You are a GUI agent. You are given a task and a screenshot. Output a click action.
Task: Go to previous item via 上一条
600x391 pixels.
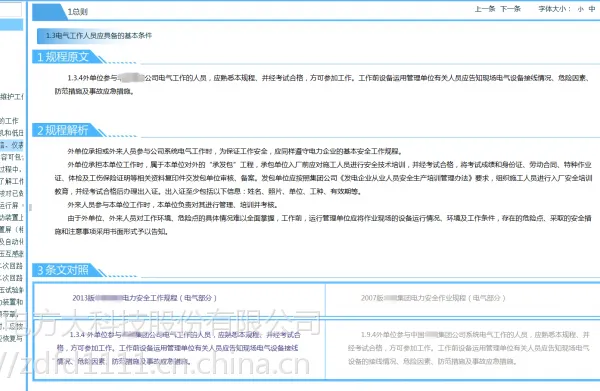coord(485,9)
